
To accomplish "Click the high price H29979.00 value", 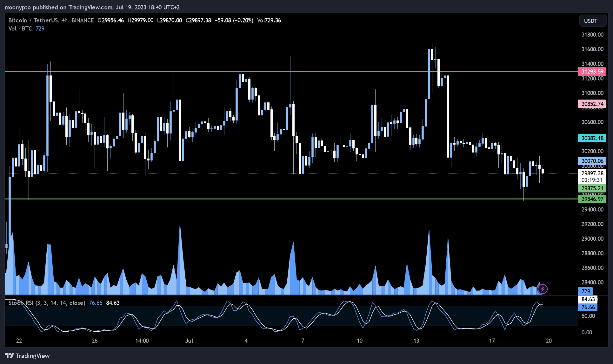I will pyautogui.click(x=140, y=20).
